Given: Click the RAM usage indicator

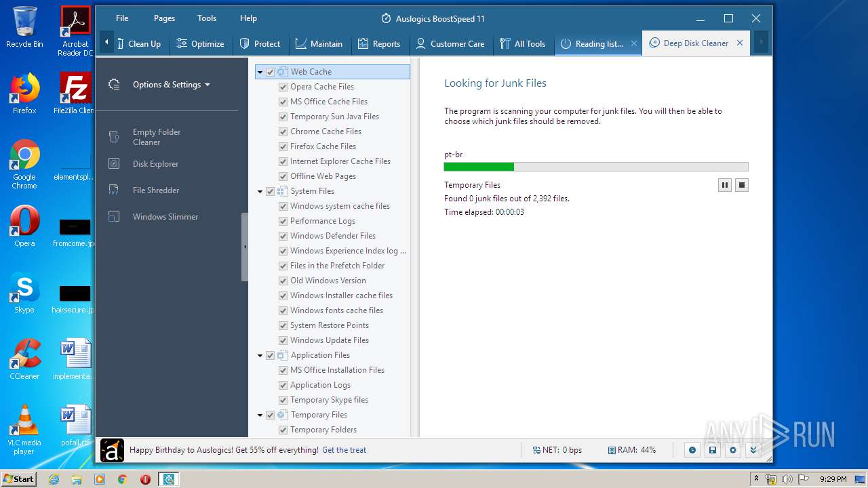Looking at the screenshot, I should pos(632,450).
